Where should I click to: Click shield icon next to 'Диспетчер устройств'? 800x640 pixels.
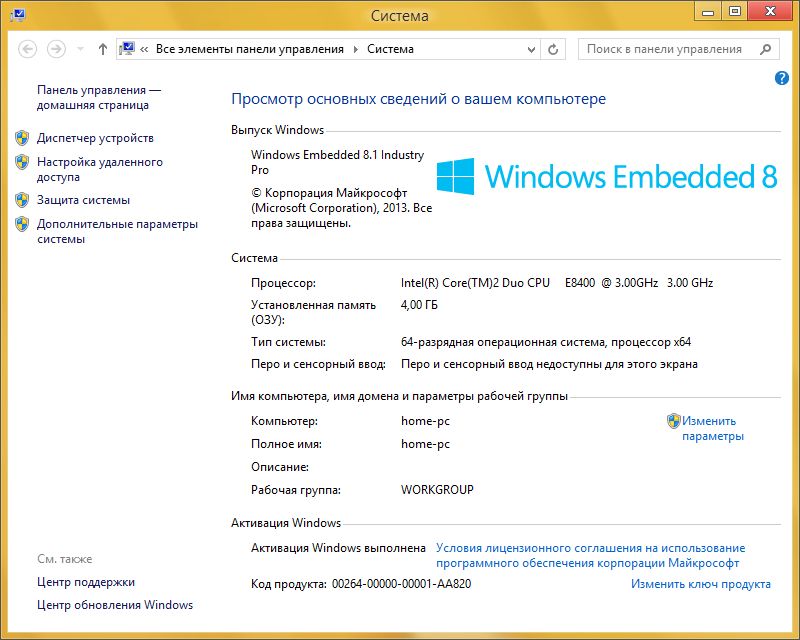pyautogui.click(x=22, y=137)
